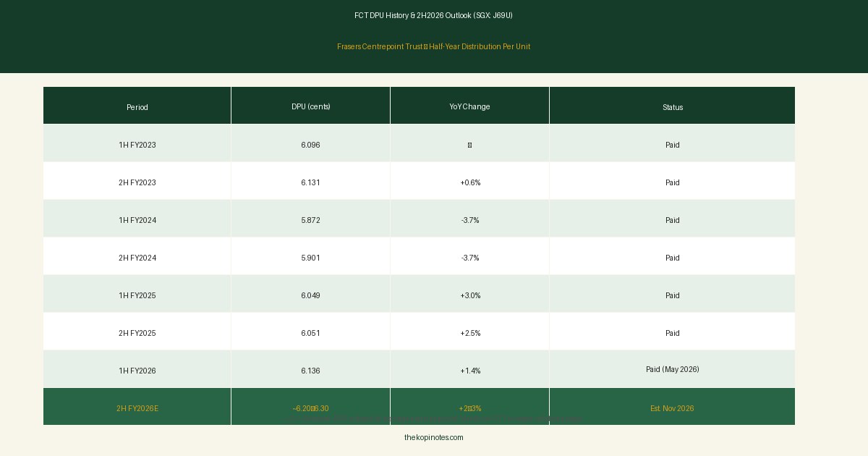The height and width of the screenshot is (456, 868).
Task: Select the 'DPU (cents)' column header
Action: [x=311, y=106]
